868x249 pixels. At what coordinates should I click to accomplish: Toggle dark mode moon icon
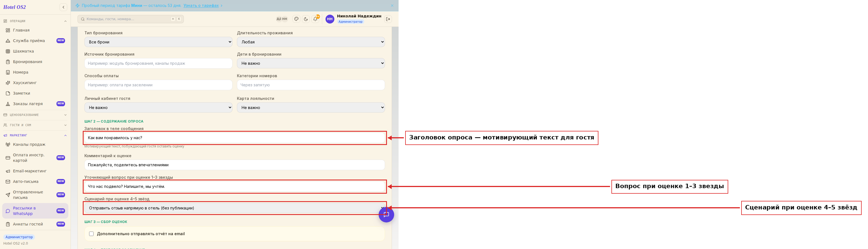click(306, 19)
